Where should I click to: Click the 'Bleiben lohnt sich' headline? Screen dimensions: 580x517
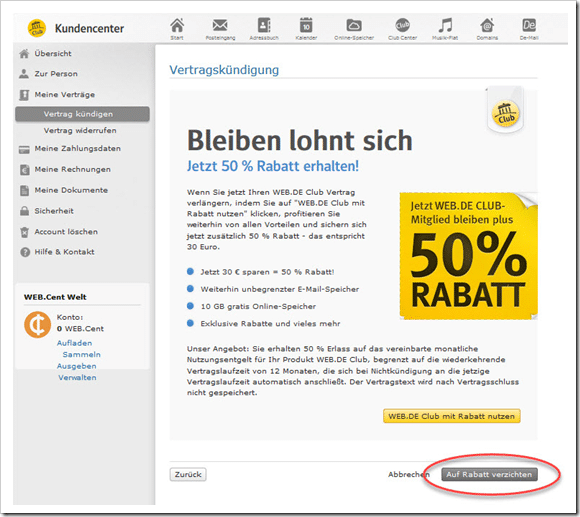pyautogui.click(x=300, y=141)
